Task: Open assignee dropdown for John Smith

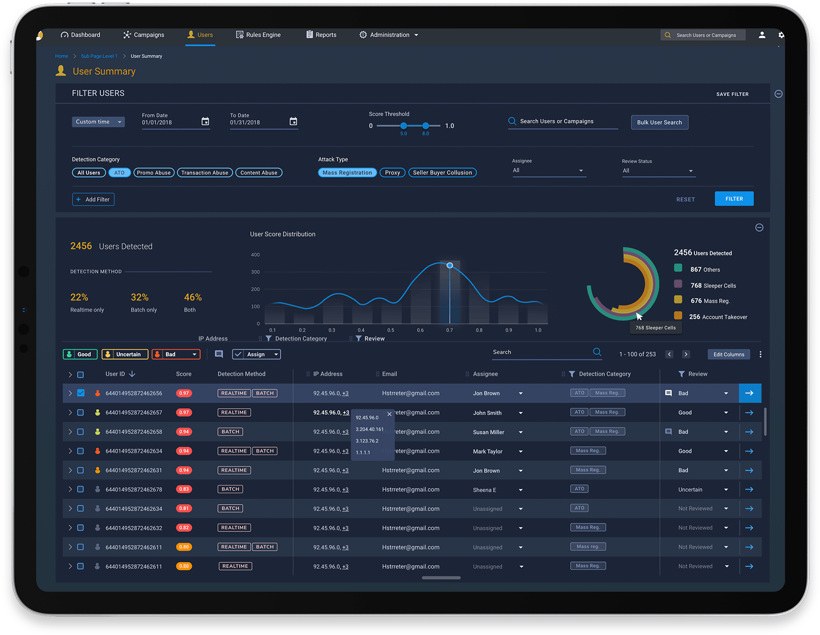Action: coord(520,413)
